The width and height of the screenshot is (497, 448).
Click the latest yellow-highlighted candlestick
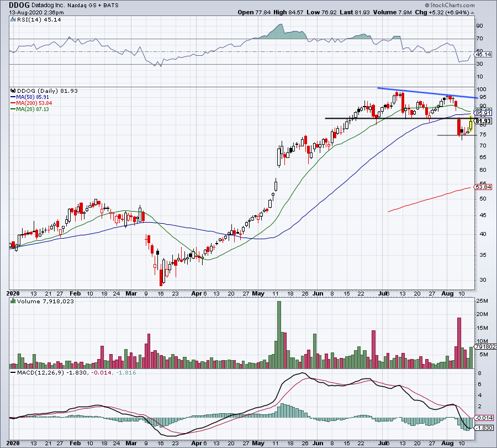pyautogui.click(x=471, y=124)
